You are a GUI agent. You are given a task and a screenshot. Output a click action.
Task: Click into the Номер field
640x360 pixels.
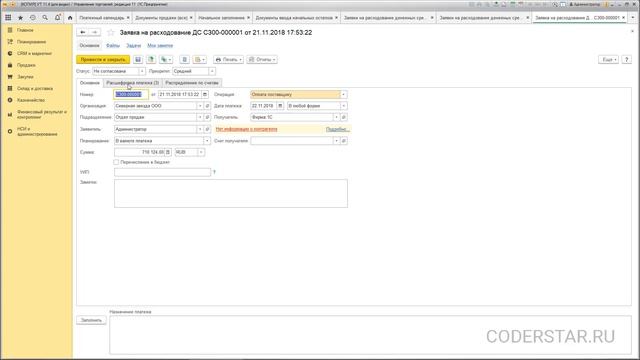131,94
